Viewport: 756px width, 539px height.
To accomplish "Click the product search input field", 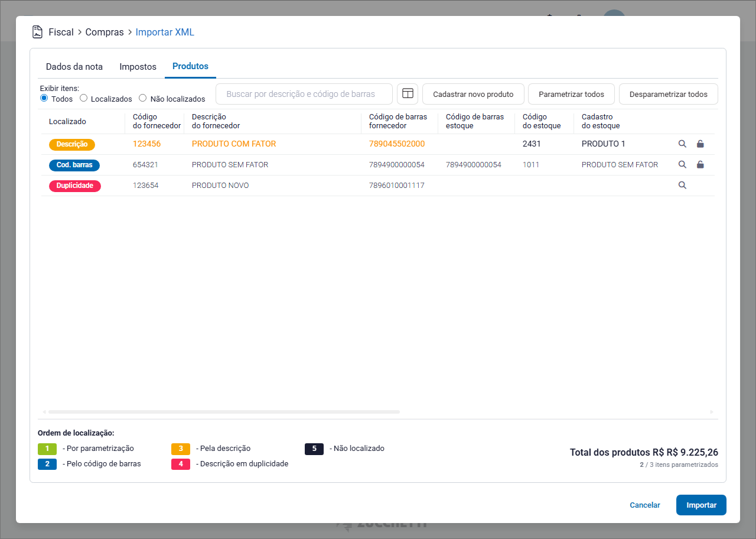I will pos(304,94).
